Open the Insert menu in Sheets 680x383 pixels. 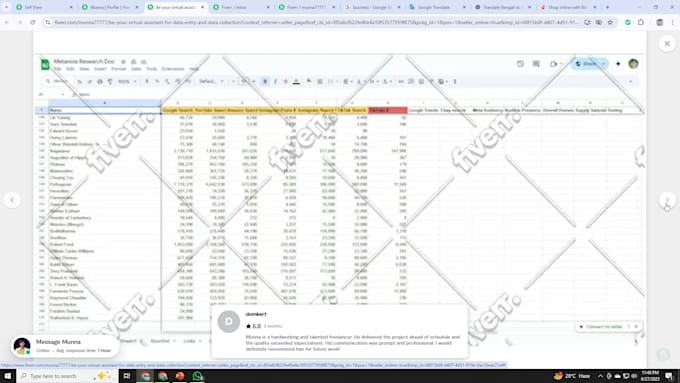100,69
